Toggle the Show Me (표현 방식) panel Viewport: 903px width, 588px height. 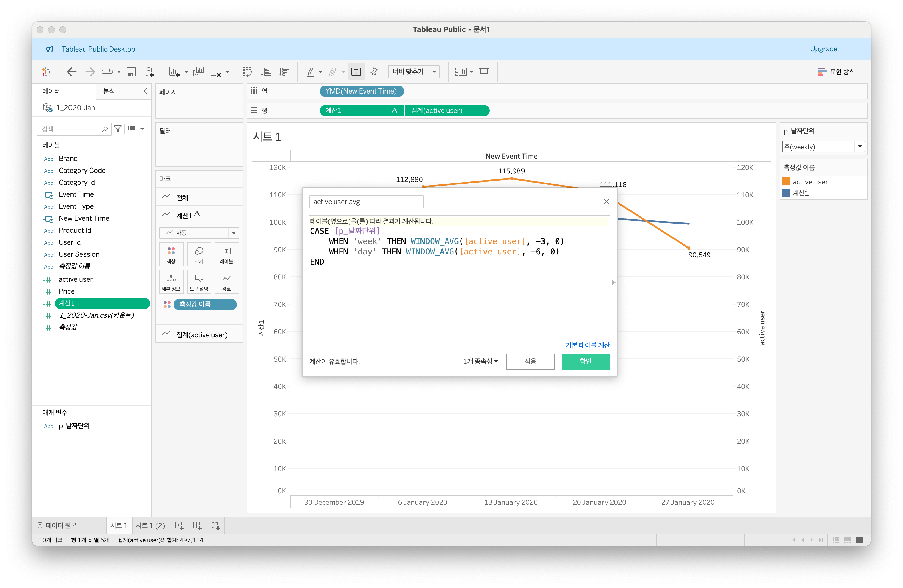point(836,72)
